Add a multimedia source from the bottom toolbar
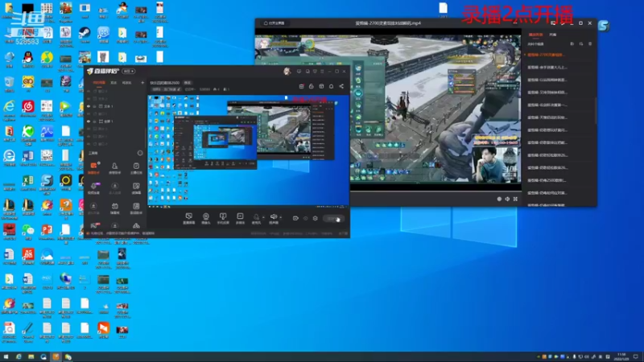The image size is (644, 362). click(240, 216)
